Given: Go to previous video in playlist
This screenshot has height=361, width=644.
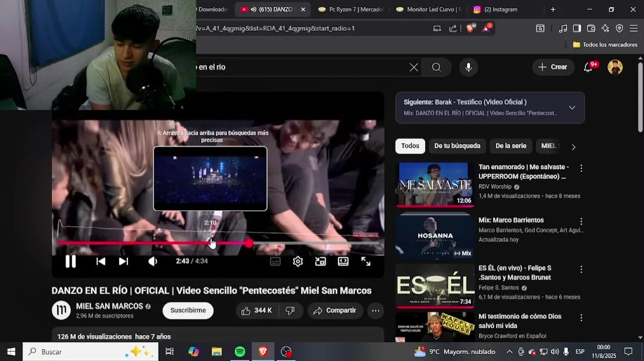Looking at the screenshot, I should [101, 261].
